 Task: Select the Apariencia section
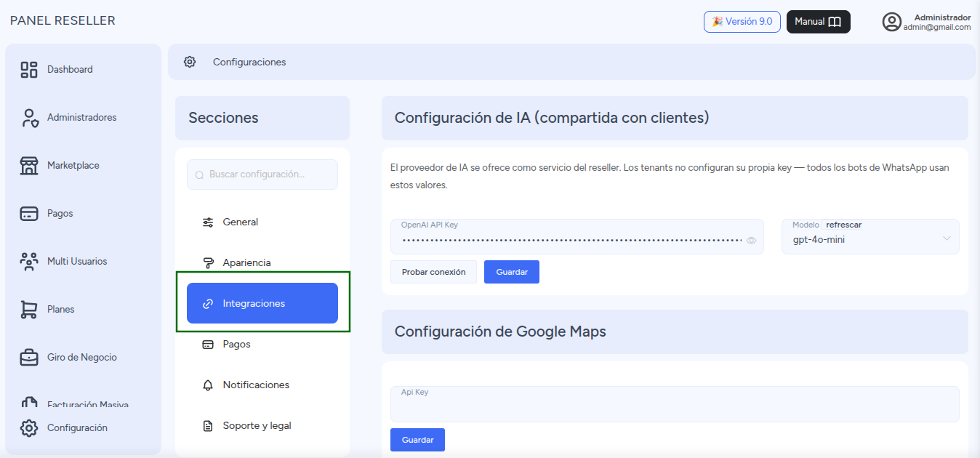click(262, 263)
